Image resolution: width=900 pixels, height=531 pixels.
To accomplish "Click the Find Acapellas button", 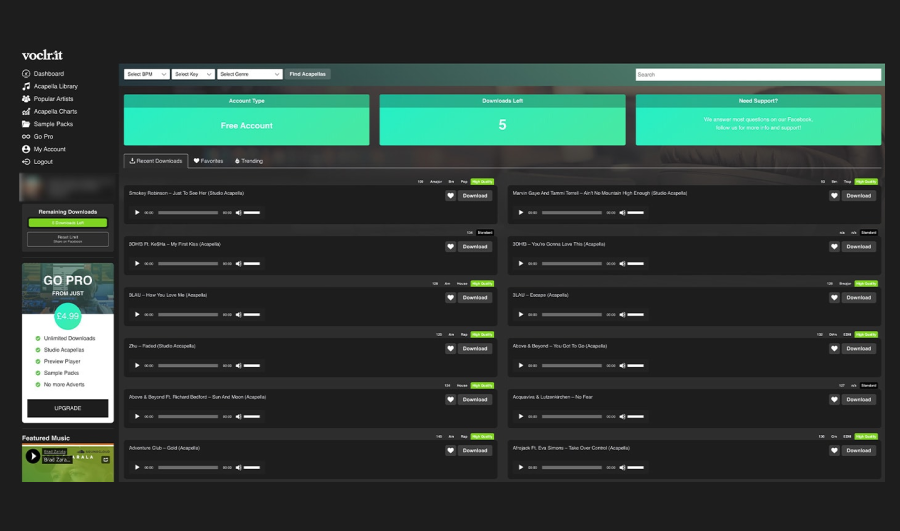I will (308, 74).
